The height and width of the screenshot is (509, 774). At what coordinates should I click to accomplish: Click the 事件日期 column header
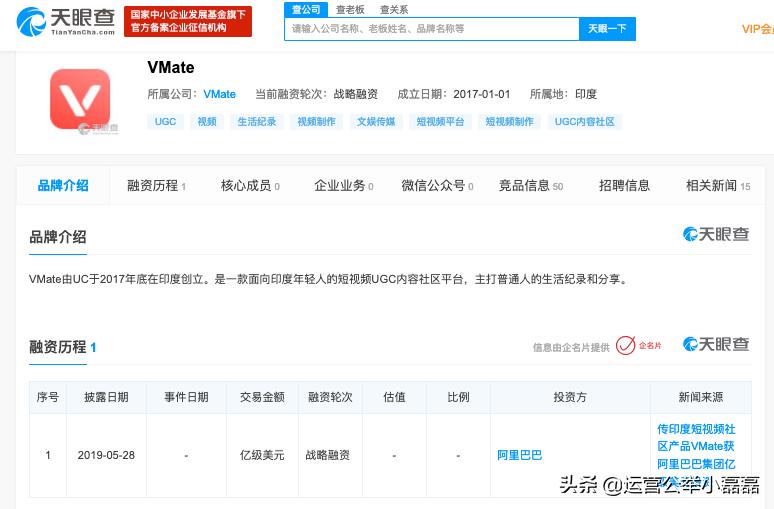[x=186, y=397]
